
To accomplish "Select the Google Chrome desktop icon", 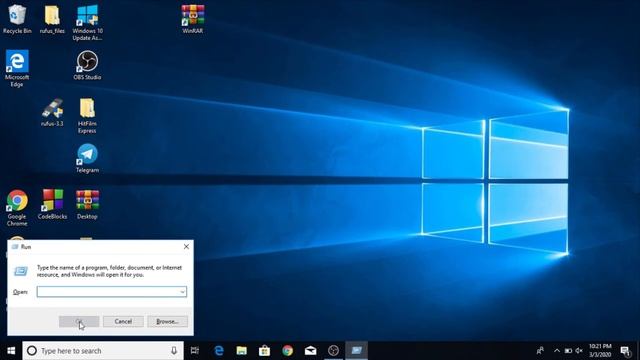I will (17, 208).
